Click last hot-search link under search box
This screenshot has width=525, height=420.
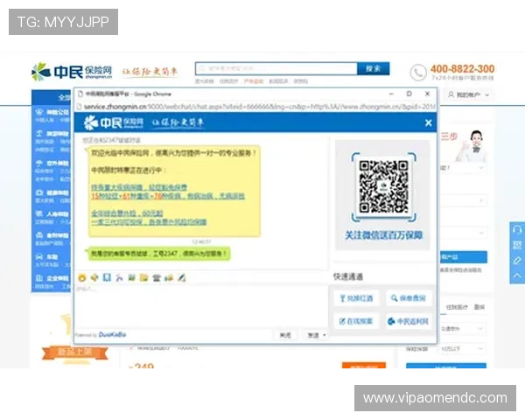(301, 81)
